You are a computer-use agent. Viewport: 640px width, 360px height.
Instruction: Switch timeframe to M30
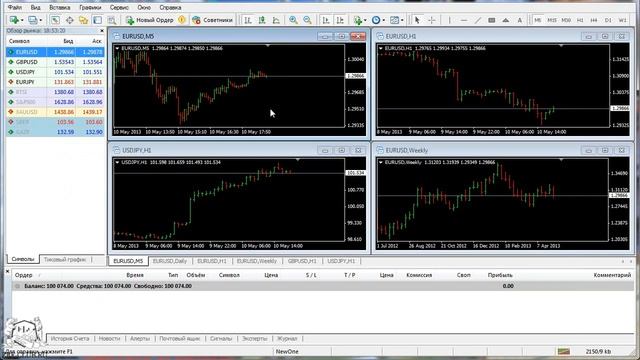point(566,20)
